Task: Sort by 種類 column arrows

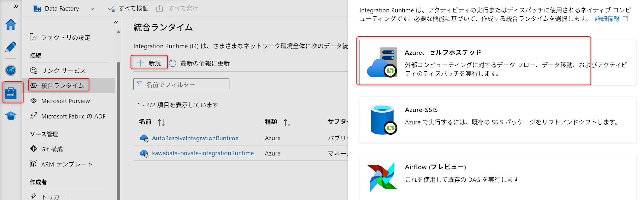Action: (x=287, y=122)
